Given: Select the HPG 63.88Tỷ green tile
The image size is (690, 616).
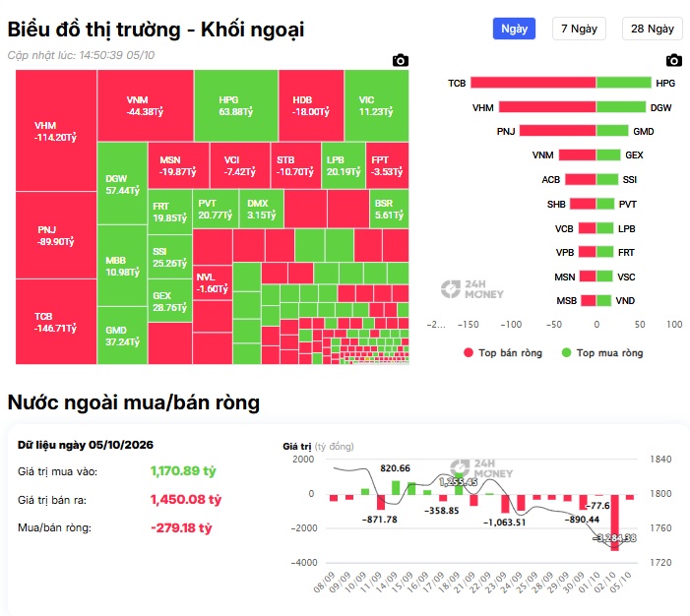Looking at the screenshot, I should tap(236, 105).
